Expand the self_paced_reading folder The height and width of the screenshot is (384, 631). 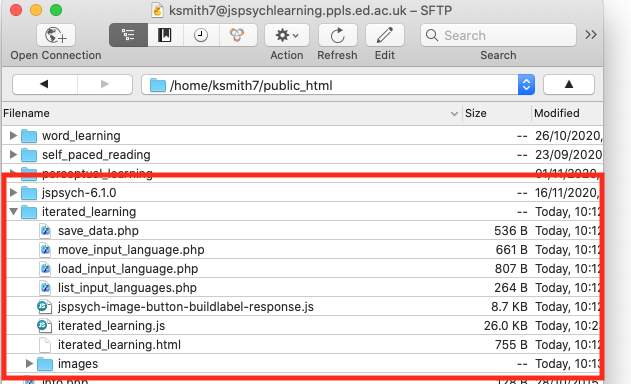point(13,155)
